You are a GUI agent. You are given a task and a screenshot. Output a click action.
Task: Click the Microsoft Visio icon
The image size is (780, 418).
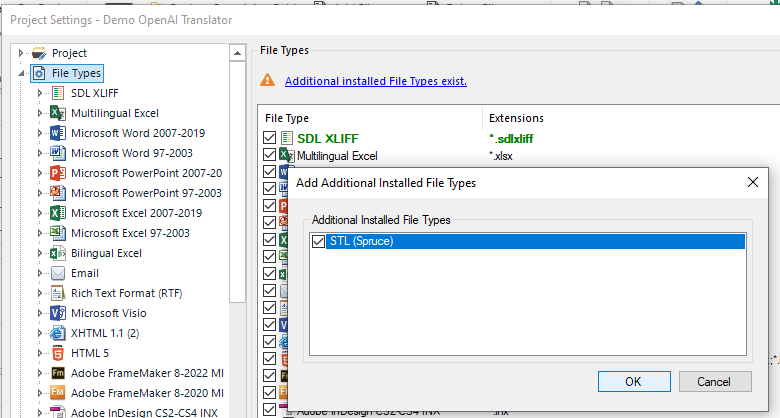click(58, 313)
